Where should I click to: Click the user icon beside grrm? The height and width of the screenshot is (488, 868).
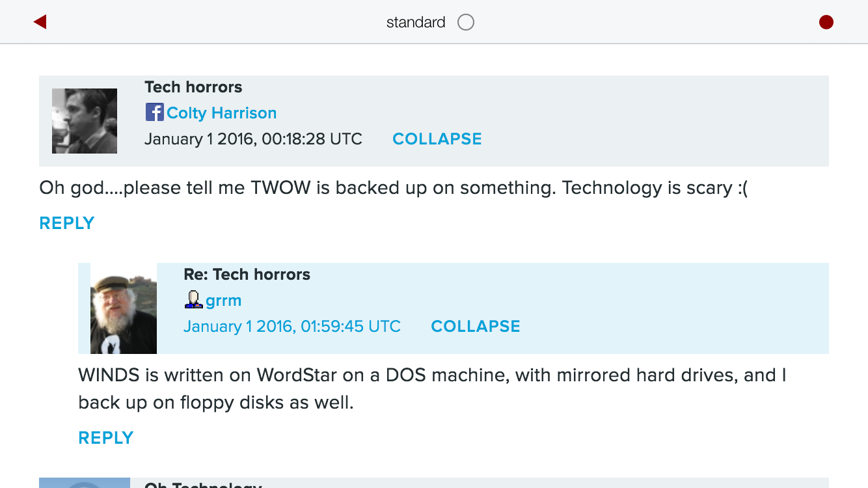[193, 300]
